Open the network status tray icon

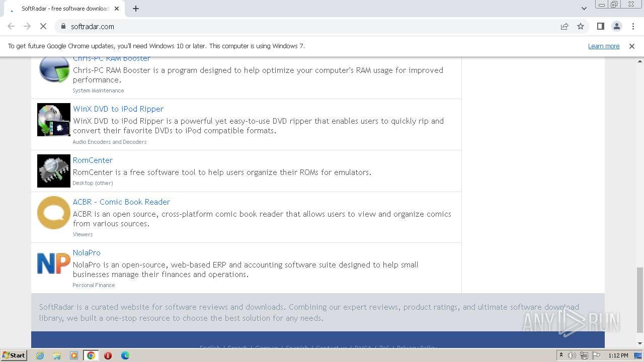tap(584, 355)
